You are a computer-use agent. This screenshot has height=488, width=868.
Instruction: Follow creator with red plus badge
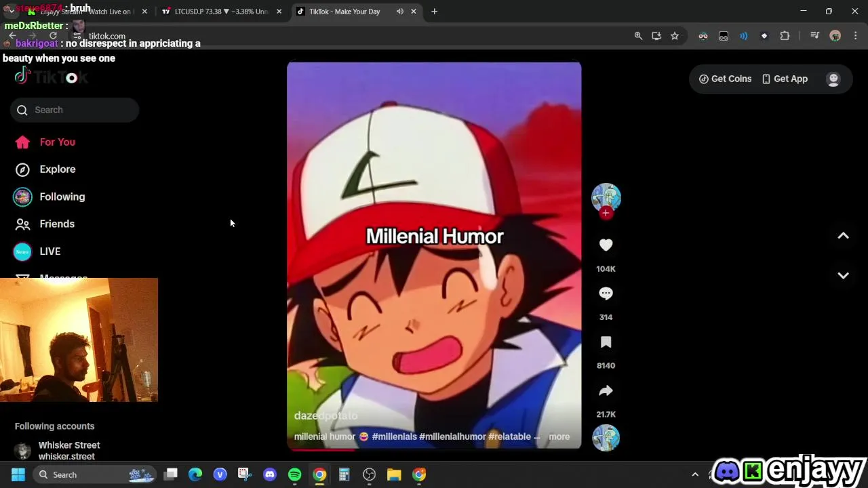click(606, 213)
